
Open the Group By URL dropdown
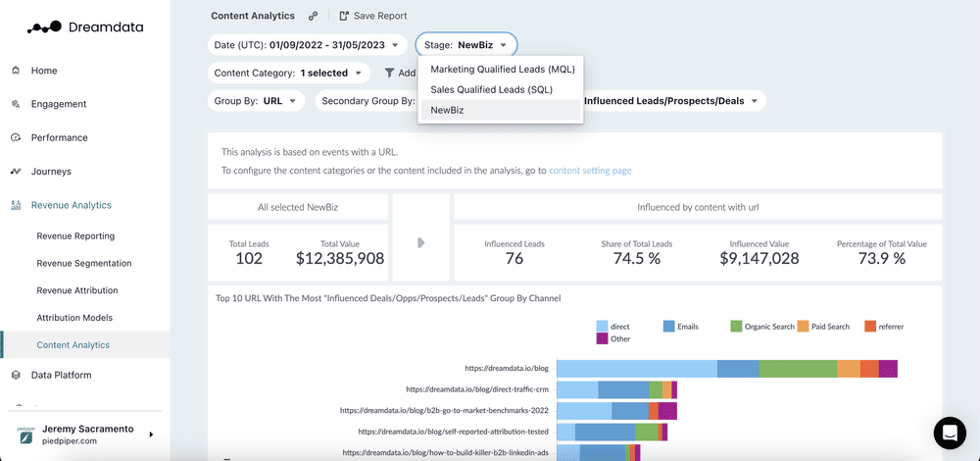tap(256, 101)
